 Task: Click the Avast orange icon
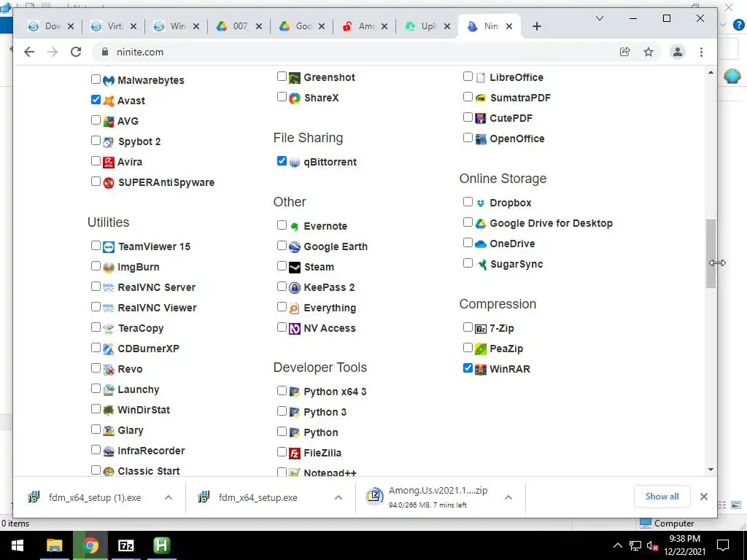[109, 101]
